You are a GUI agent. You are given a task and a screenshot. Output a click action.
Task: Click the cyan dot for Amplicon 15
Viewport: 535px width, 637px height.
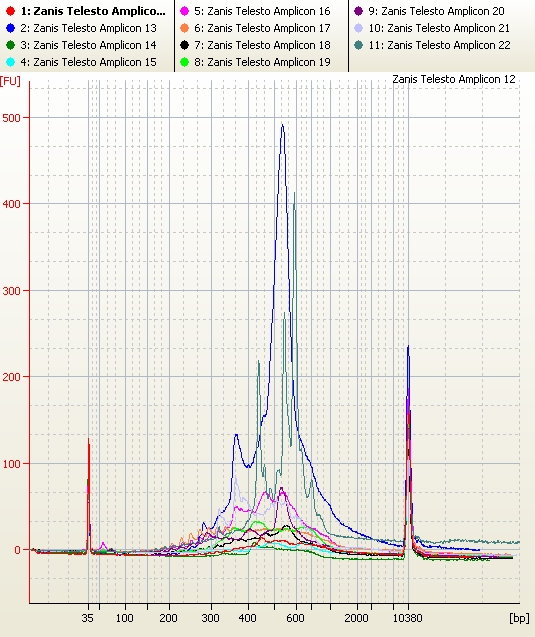(x=11, y=62)
